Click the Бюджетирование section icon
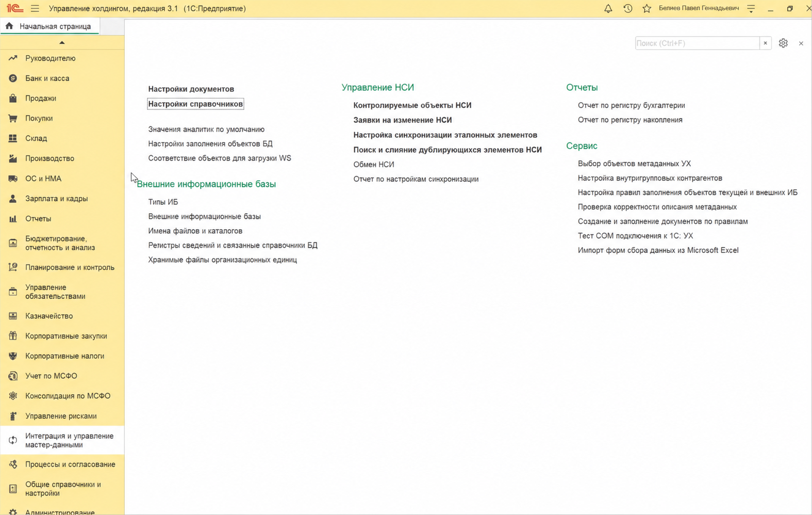 13,243
